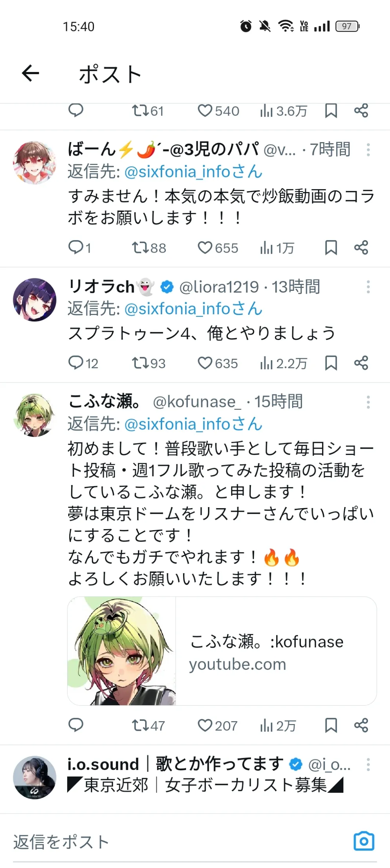Like こふな瀬。's post with 207 likes
The height and width of the screenshot is (868, 390).
pyautogui.click(x=205, y=725)
